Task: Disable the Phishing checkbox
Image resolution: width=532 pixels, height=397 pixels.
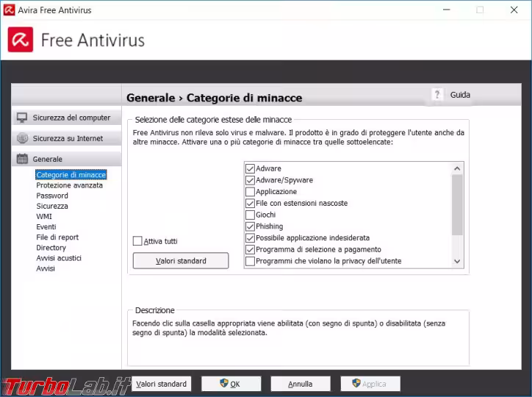Action: tap(250, 226)
